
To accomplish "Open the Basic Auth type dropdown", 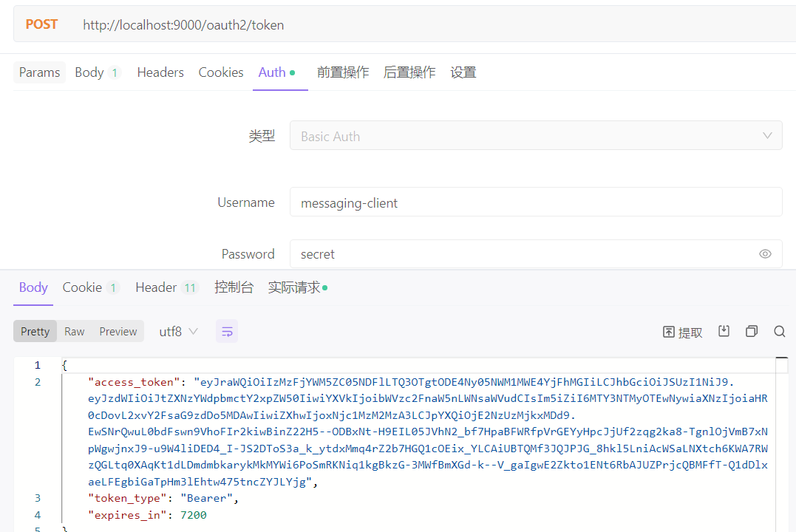I will pos(535,136).
